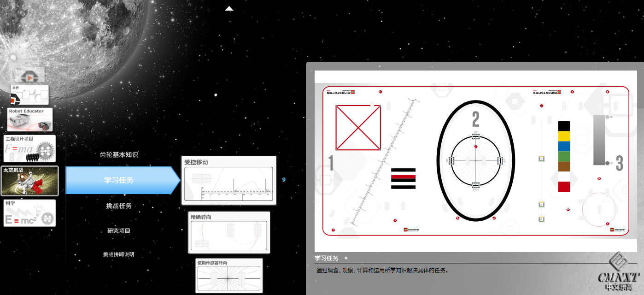Click the dot next to 学习任务 title
Image resolution: width=644 pixels, height=295 pixels.
click(x=346, y=258)
